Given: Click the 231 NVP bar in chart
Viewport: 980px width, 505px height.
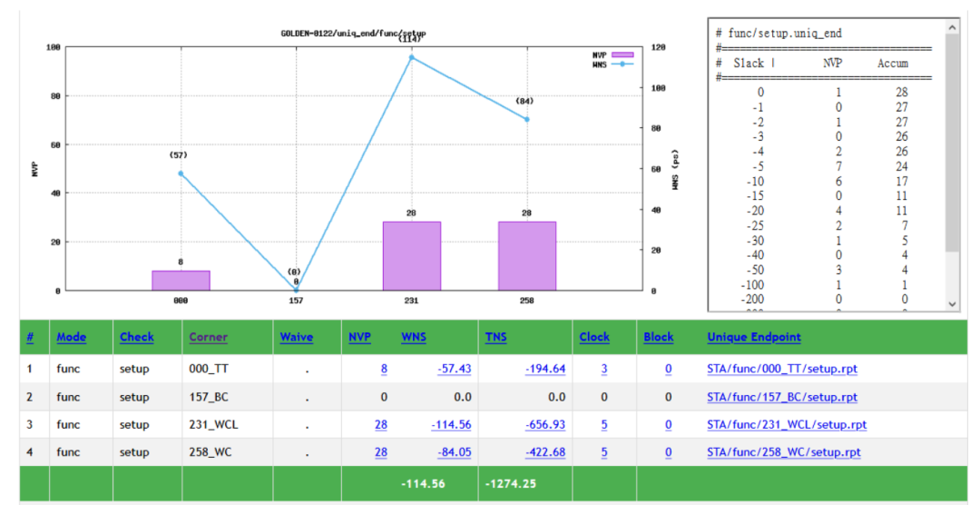Looking at the screenshot, I should [x=412, y=256].
